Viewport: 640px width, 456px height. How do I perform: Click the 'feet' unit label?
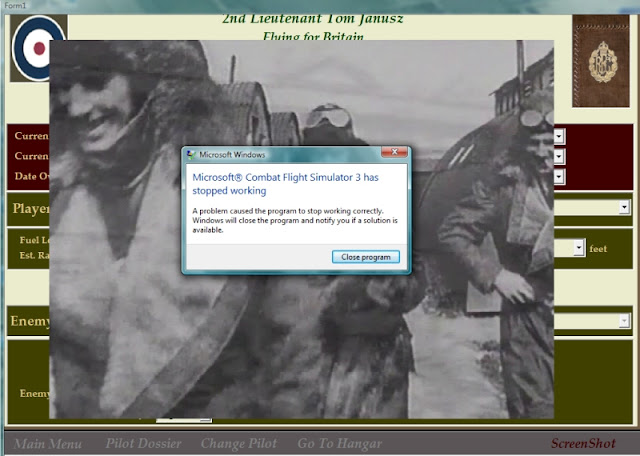[598, 249]
